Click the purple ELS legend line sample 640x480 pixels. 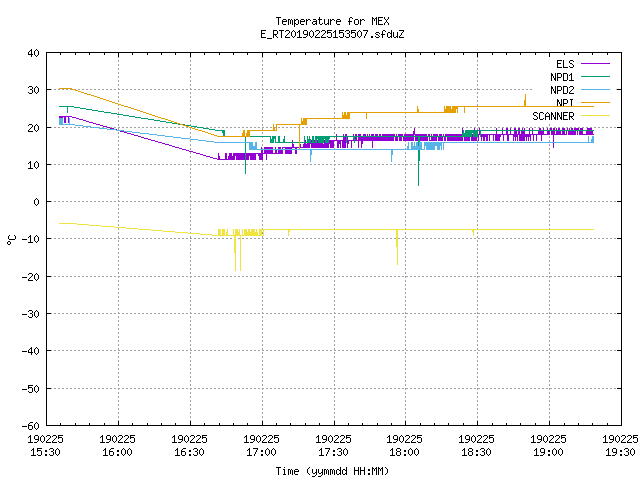595,64
